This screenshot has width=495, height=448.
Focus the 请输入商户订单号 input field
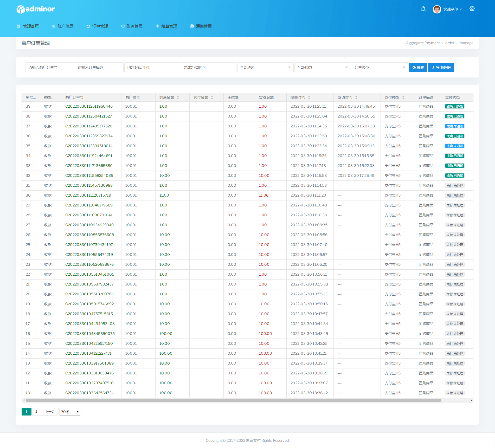(49, 67)
